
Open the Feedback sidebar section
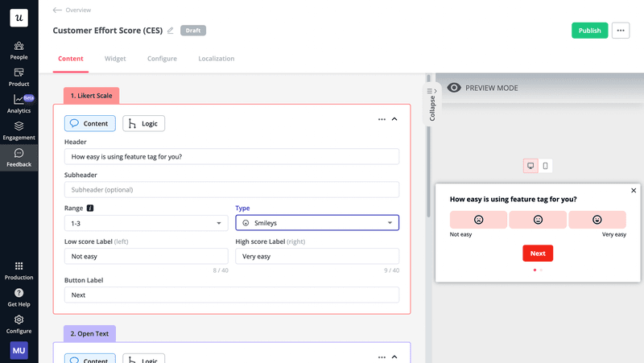click(x=19, y=158)
